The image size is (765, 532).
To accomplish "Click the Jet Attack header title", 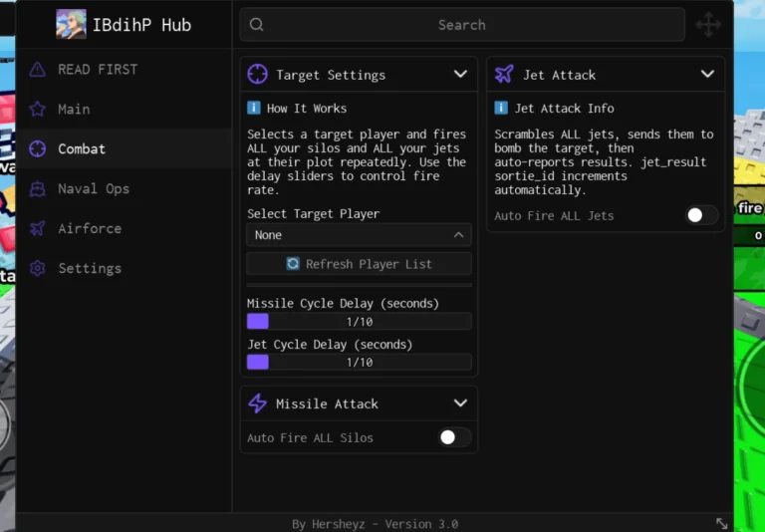I will coord(559,75).
